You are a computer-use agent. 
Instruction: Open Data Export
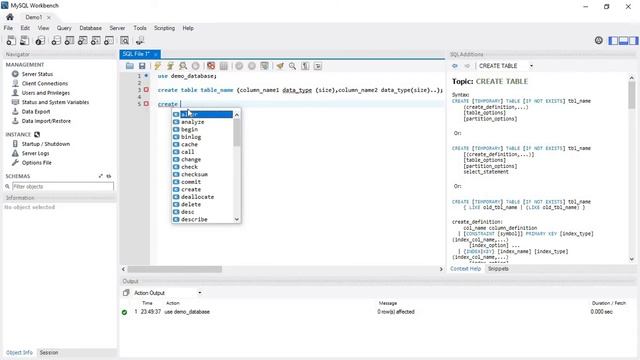36,111
